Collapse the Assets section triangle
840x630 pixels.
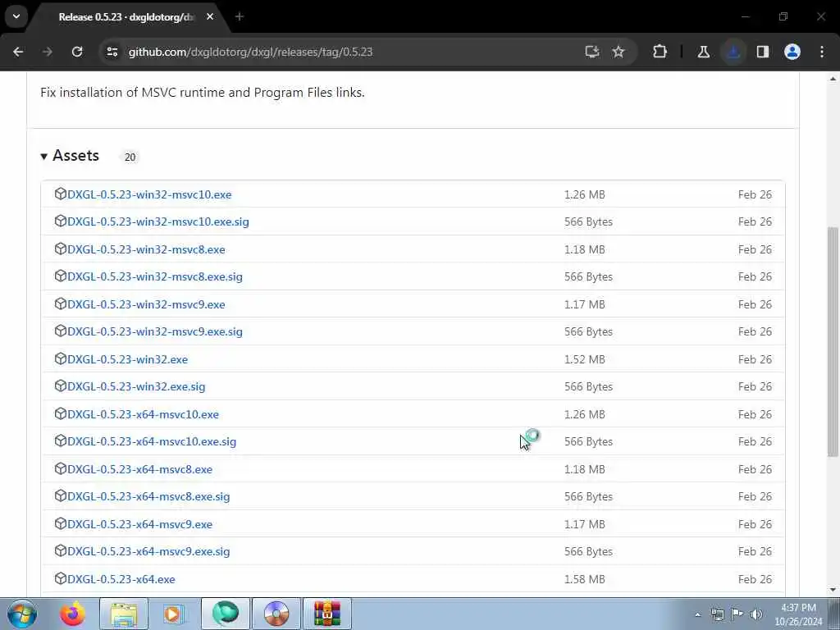tap(44, 157)
